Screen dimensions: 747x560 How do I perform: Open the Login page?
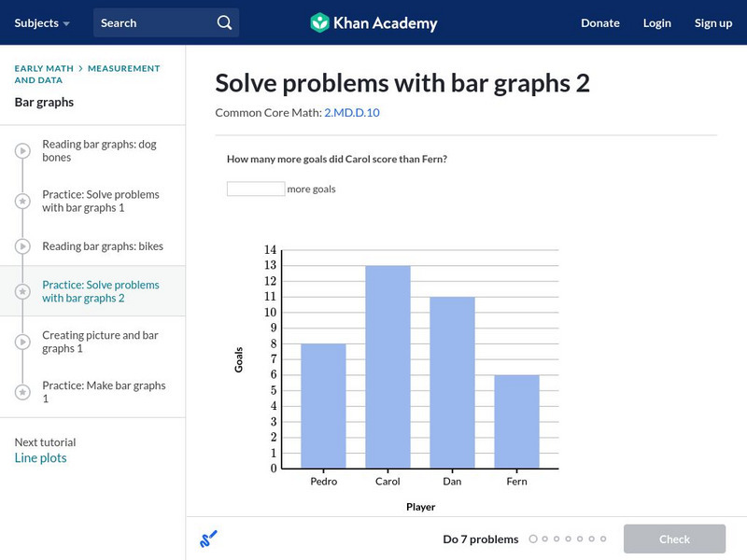pyautogui.click(x=656, y=22)
